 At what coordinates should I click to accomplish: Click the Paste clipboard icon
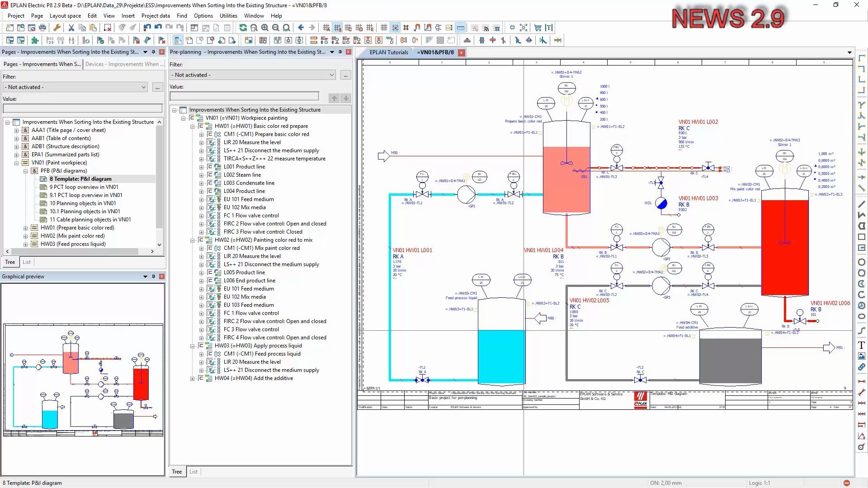pyautogui.click(x=93, y=28)
